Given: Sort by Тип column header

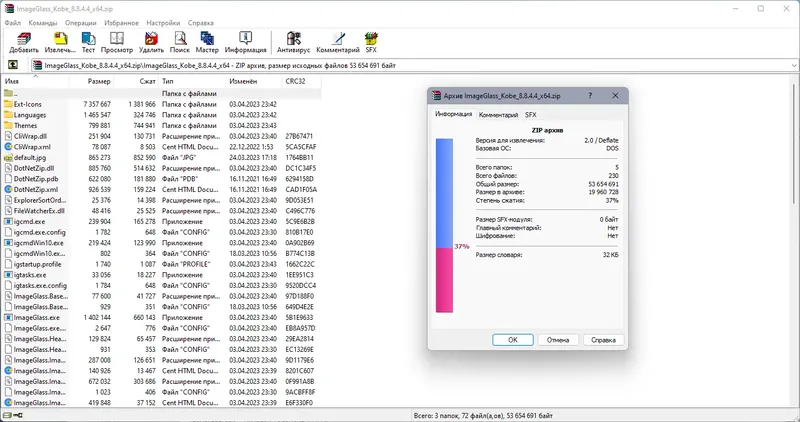Looking at the screenshot, I should [192, 81].
